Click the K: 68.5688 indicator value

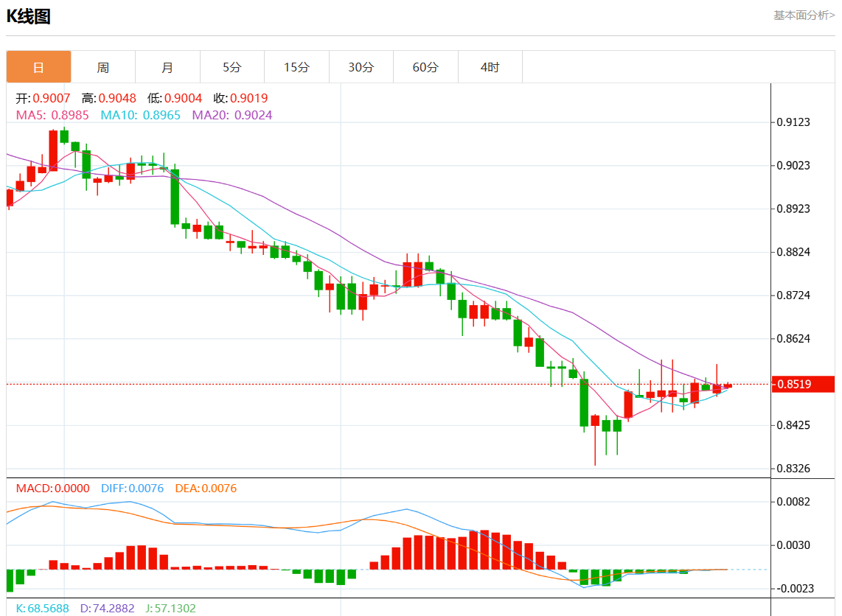point(43,609)
